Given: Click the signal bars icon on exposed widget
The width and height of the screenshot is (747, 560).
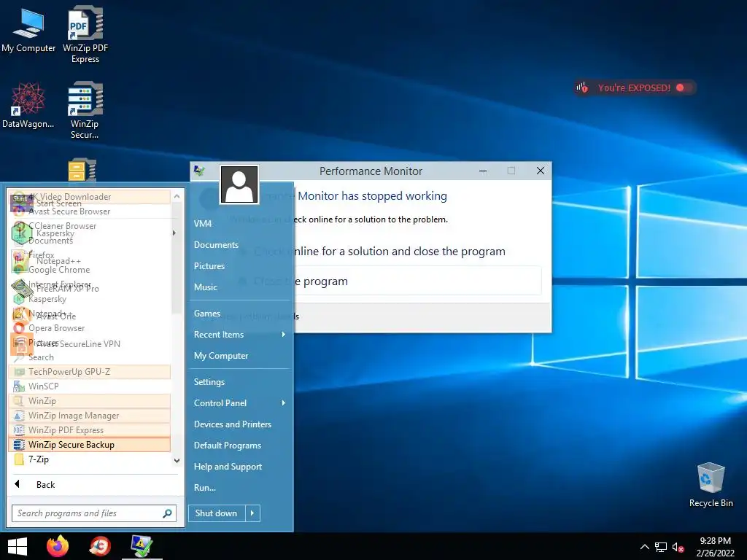Looking at the screenshot, I should (x=581, y=87).
